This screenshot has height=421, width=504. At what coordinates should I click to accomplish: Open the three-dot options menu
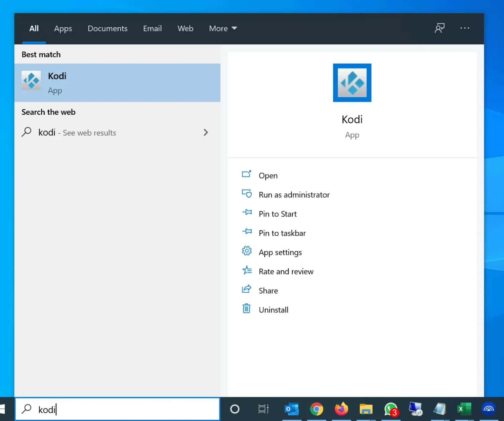465,28
